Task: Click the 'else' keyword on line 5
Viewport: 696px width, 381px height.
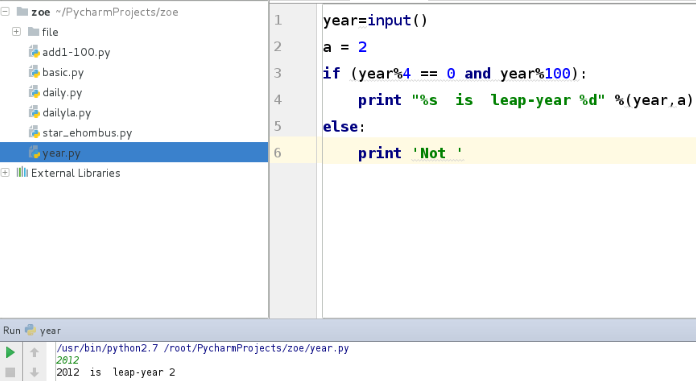Action: click(x=340, y=127)
